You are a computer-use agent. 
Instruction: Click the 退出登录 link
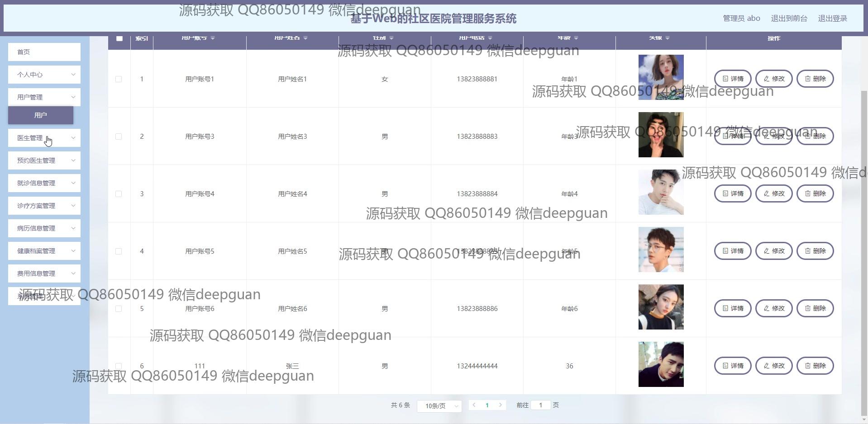click(x=832, y=19)
